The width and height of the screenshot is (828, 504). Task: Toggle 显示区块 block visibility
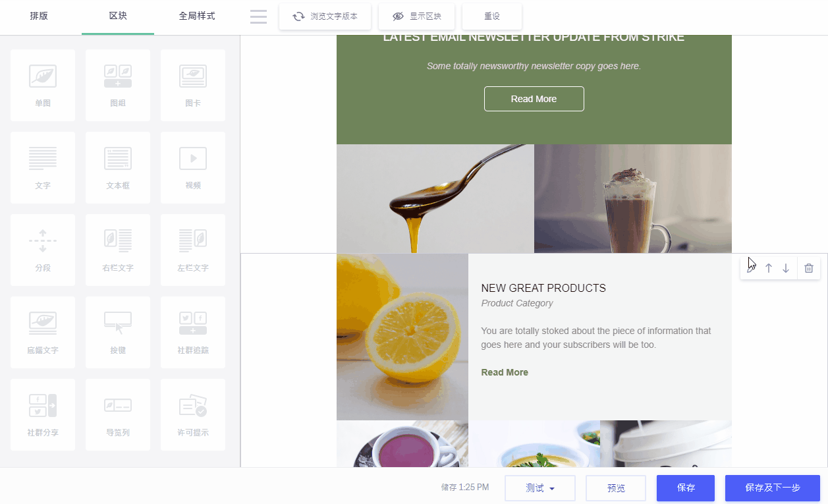tap(417, 16)
